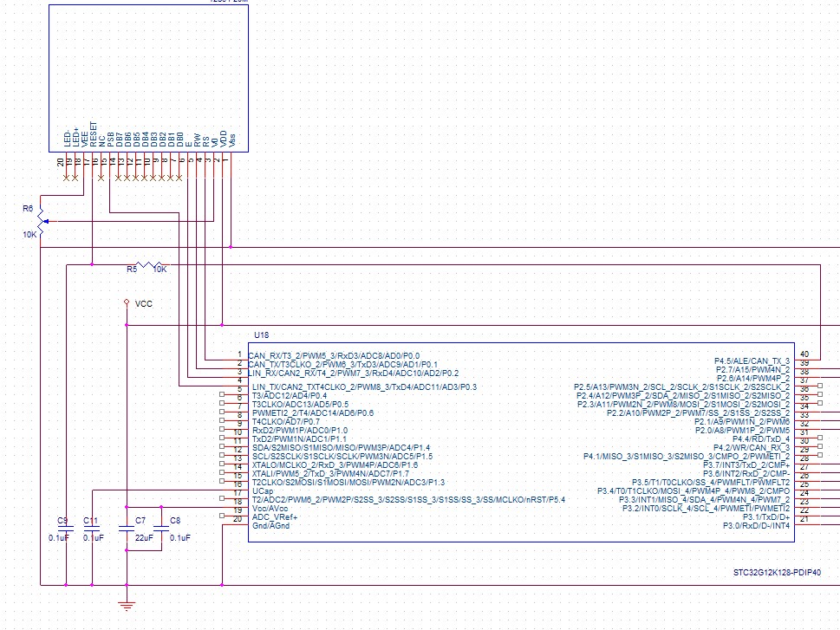
Task: Select the R6 potentiometer symbol
Action: [x=42, y=221]
